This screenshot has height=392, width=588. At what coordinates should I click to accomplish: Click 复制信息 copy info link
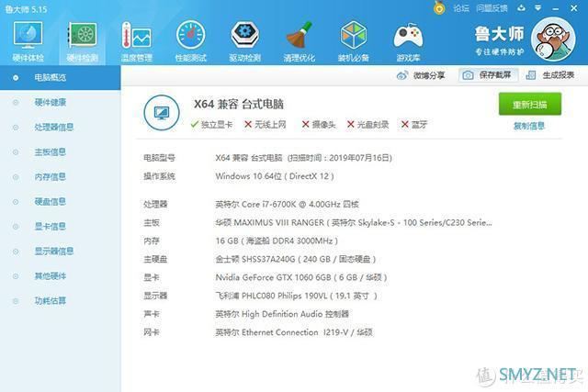pyautogui.click(x=529, y=126)
